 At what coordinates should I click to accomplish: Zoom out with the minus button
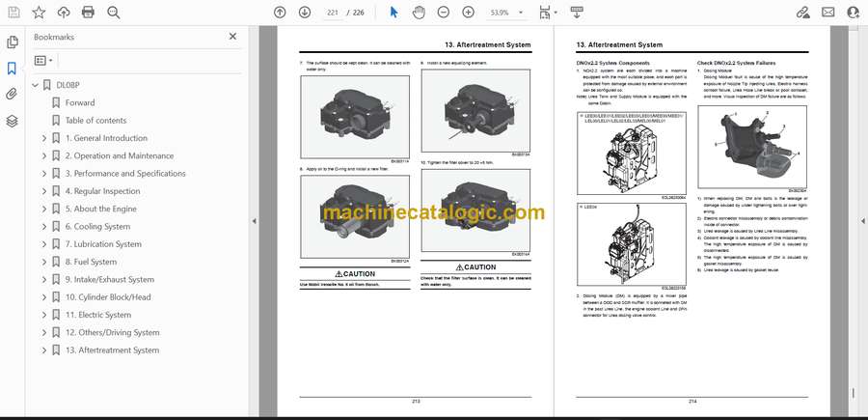(444, 13)
